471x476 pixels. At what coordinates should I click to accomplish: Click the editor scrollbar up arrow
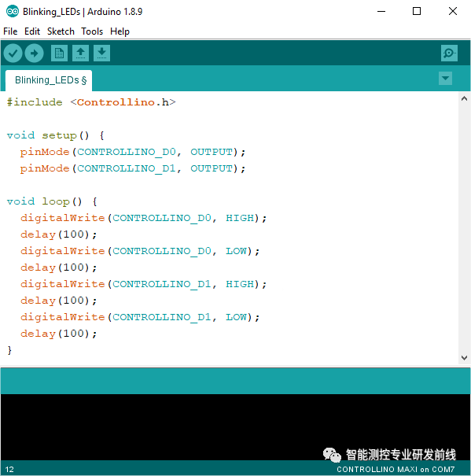click(464, 98)
